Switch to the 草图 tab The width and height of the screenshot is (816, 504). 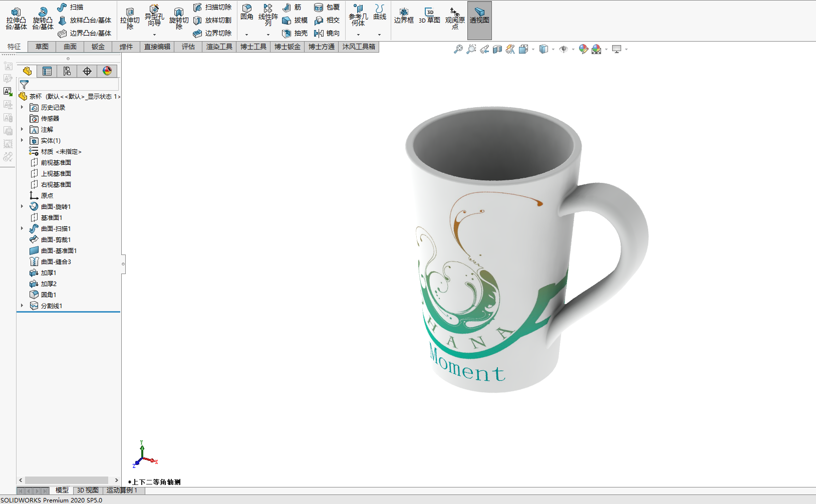(42, 47)
